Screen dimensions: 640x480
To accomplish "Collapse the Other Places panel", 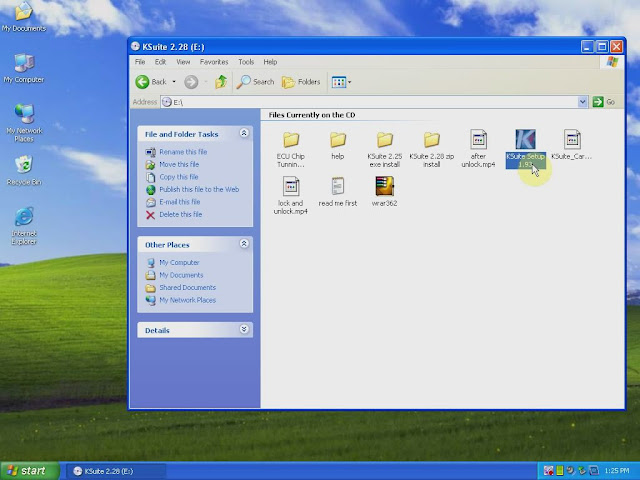I will click(244, 244).
